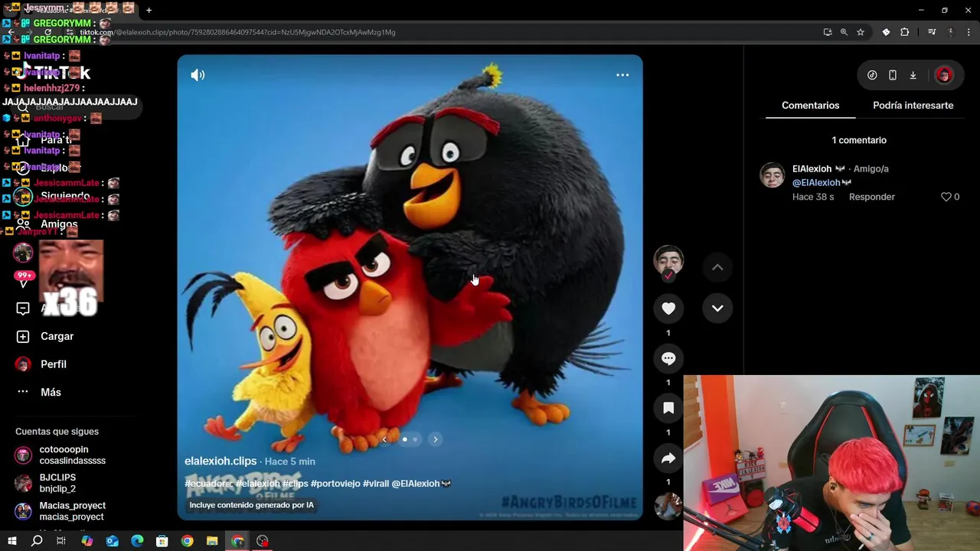Bookmark page with the star icon

pos(861,32)
